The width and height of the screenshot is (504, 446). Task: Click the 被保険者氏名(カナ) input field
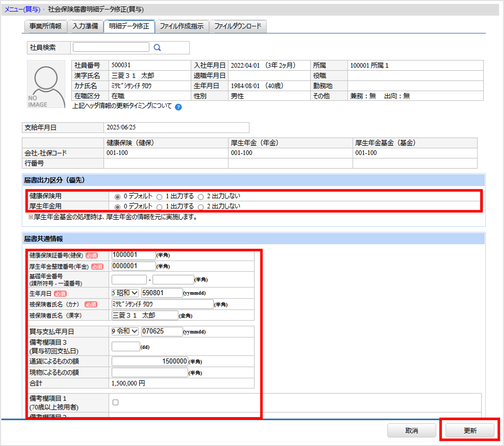162,304
